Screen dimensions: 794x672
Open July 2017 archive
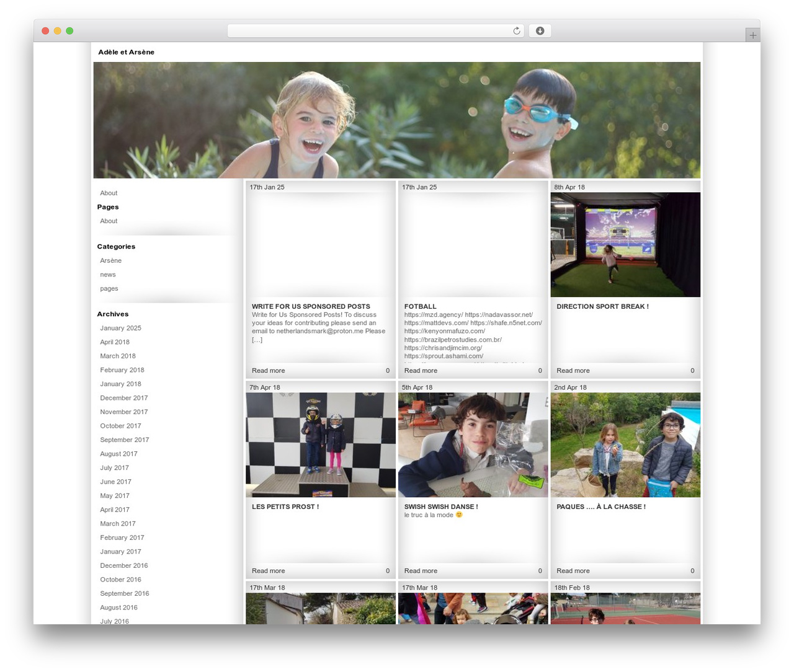[x=115, y=467]
